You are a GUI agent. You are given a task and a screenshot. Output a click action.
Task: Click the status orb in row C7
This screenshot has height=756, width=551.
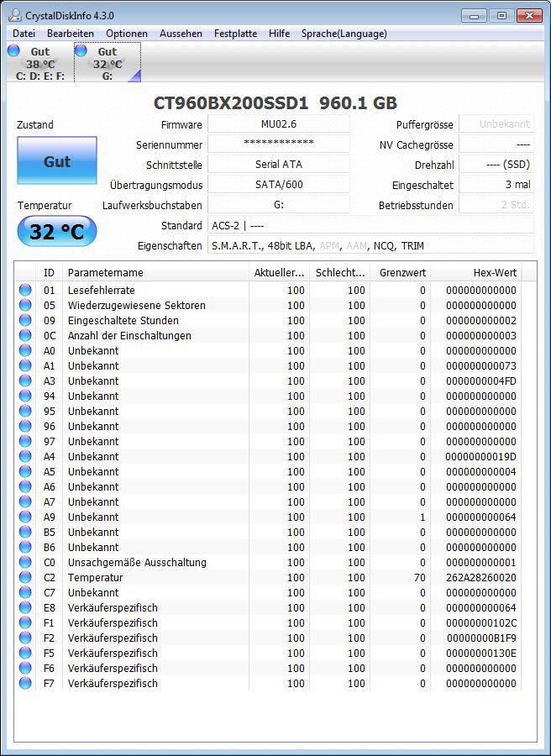tap(25, 592)
